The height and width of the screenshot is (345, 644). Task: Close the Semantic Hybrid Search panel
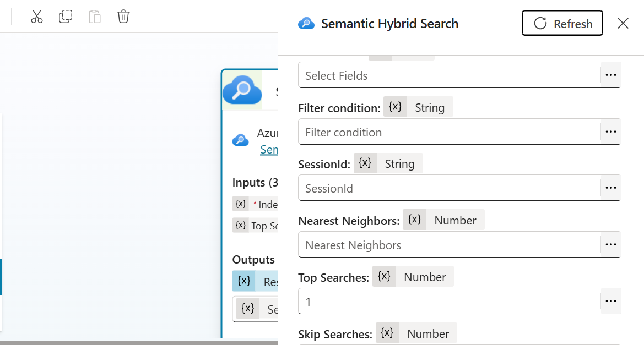click(x=623, y=23)
